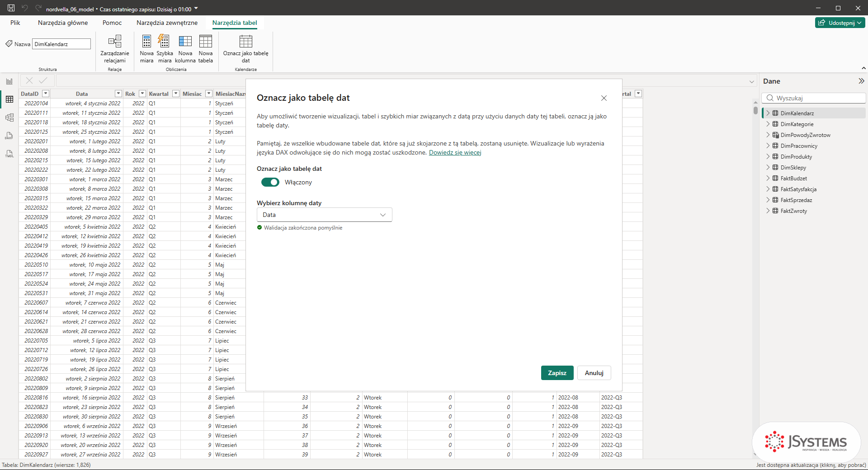Close the Oznacz jako tabelę dat dialog
This screenshot has width=868, height=470.
604,98
